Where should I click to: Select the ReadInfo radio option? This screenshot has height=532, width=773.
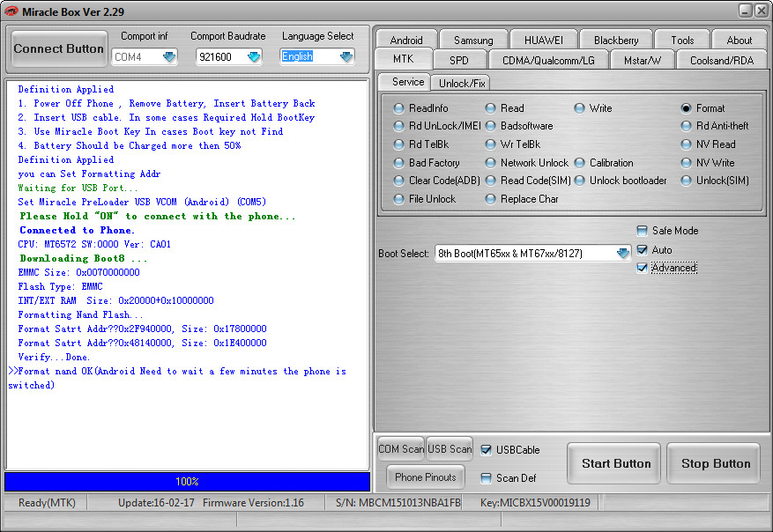(398, 108)
